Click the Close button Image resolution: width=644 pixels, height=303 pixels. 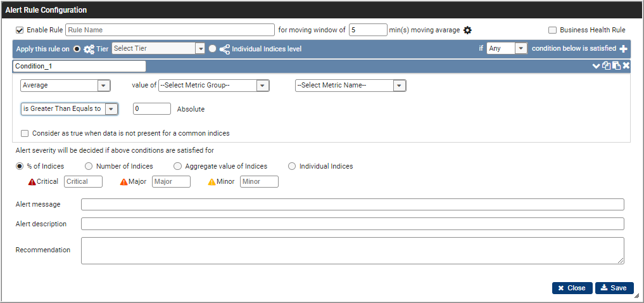[x=572, y=288]
